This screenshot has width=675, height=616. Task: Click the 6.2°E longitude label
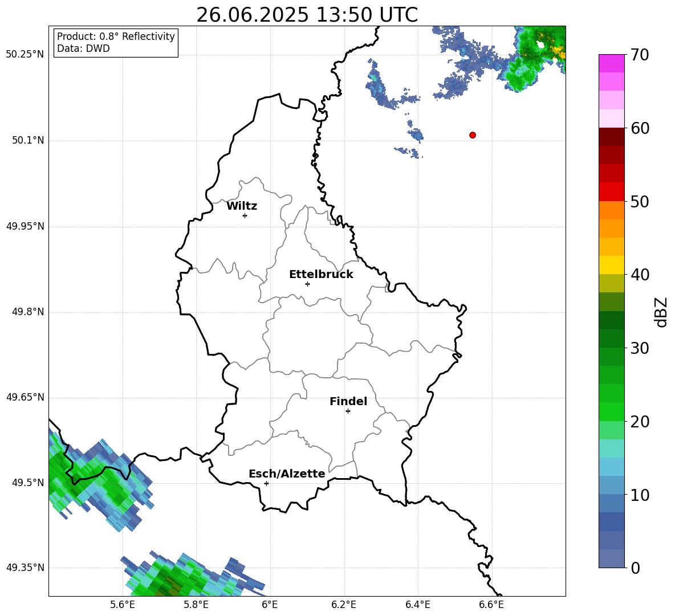[x=344, y=605]
